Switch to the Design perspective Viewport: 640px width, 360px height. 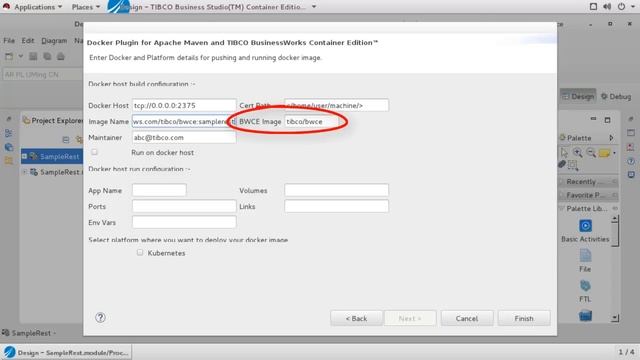pos(578,96)
